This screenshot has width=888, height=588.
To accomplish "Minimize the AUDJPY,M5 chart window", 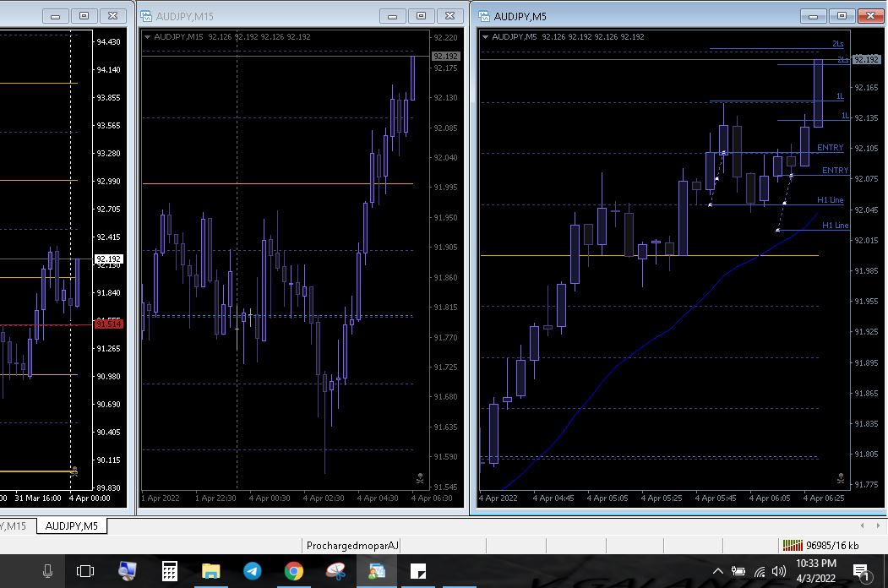I will [814, 16].
